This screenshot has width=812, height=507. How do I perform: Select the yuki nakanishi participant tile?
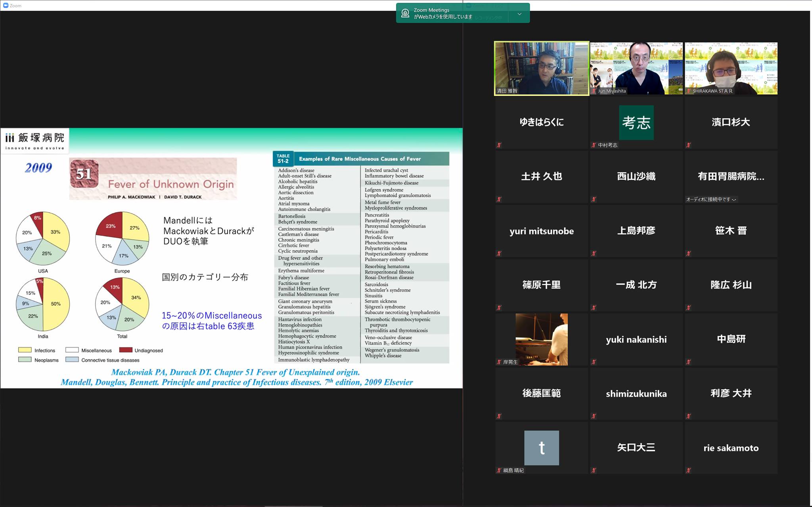tap(636, 339)
